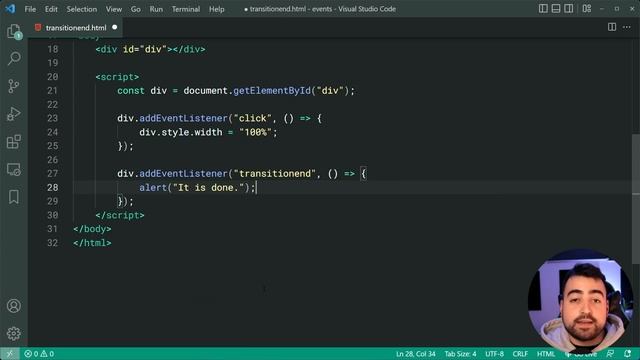Screen dimensions: 640x360
Task: Click the "click" string on line 23
Action: coord(253,118)
